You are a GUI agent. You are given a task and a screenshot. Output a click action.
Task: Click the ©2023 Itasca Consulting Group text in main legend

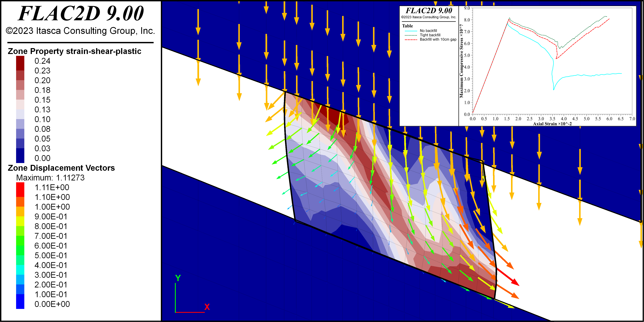80,31
